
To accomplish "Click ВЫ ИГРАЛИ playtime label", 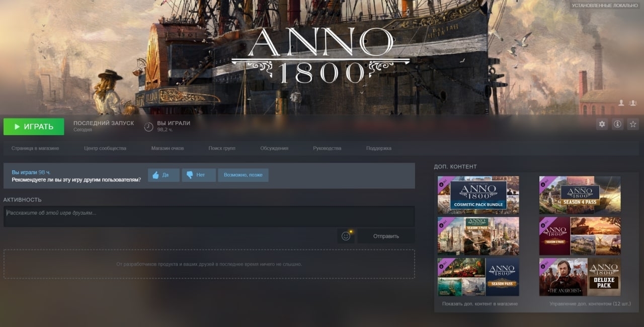I will (174, 123).
